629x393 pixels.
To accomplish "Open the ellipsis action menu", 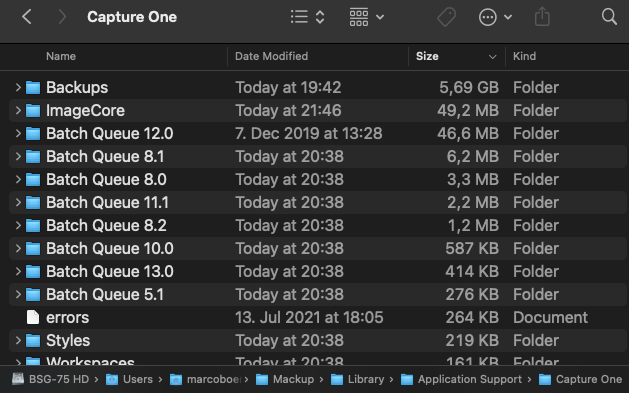I will pyautogui.click(x=495, y=17).
